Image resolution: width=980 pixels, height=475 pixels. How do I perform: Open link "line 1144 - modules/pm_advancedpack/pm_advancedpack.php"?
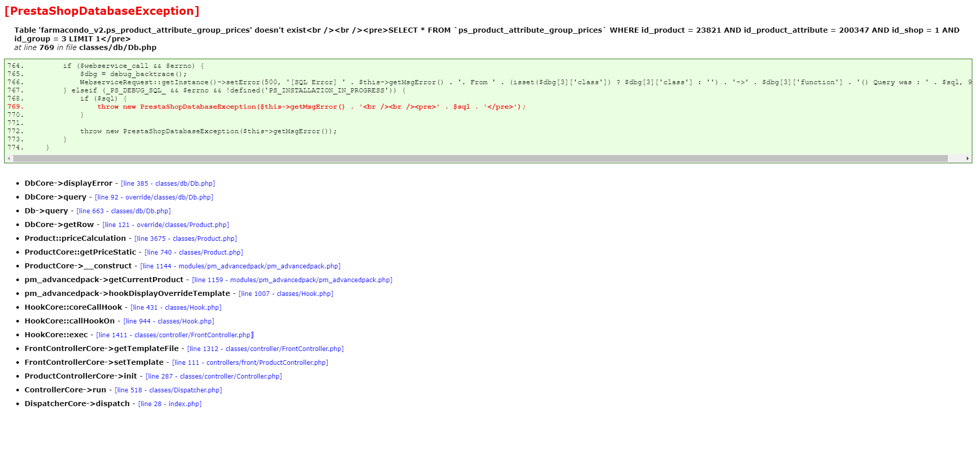pyautogui.click(x=240, y=266)
